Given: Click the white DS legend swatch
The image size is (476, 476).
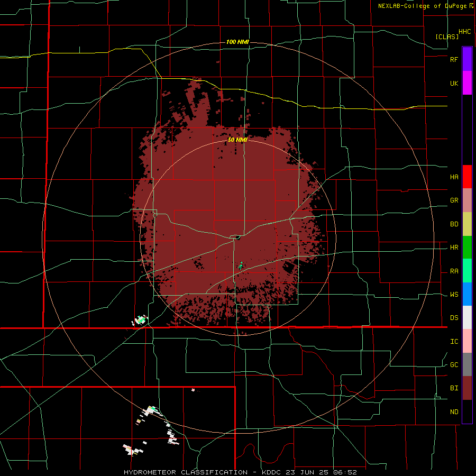Looking at the screenshot, I should [x=467, y=317].
